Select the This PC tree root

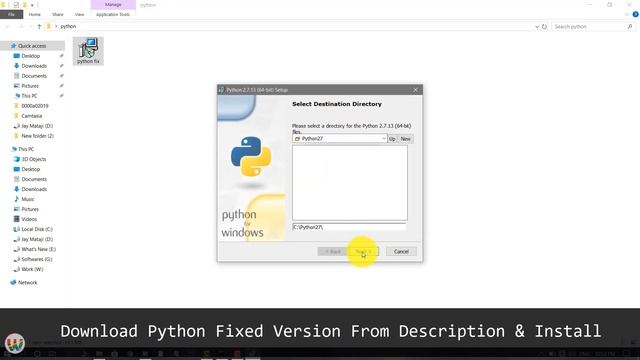(22, 149)
